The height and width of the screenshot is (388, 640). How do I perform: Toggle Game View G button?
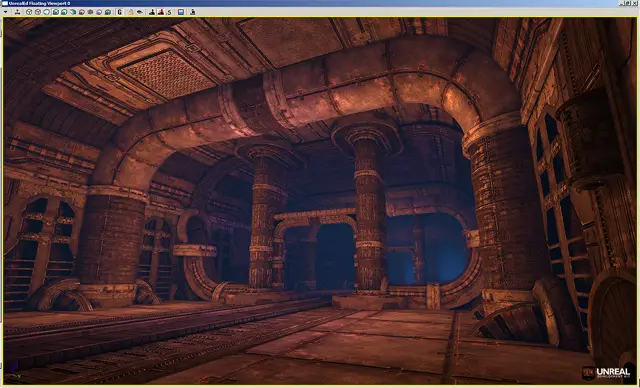coord(120,12)
